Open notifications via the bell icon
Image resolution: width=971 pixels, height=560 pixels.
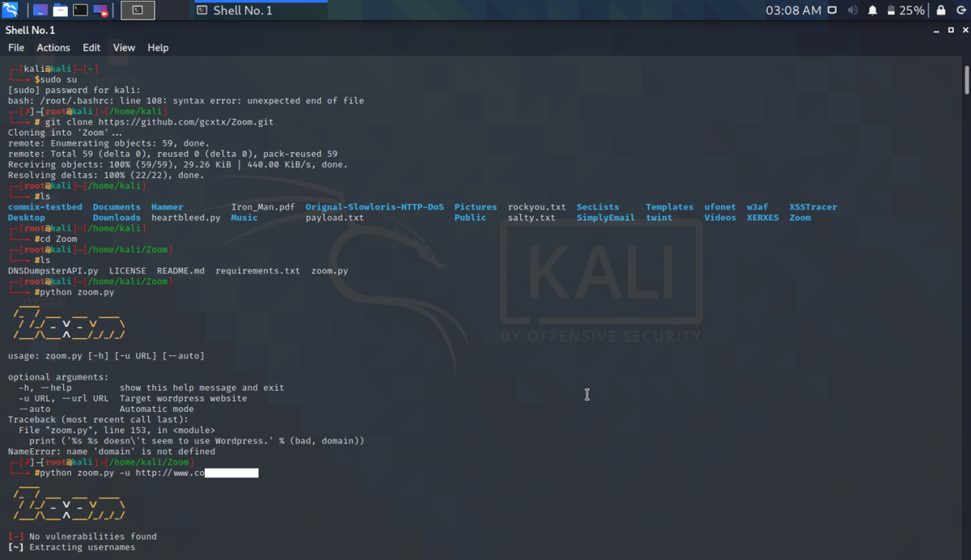pos(873,11)
